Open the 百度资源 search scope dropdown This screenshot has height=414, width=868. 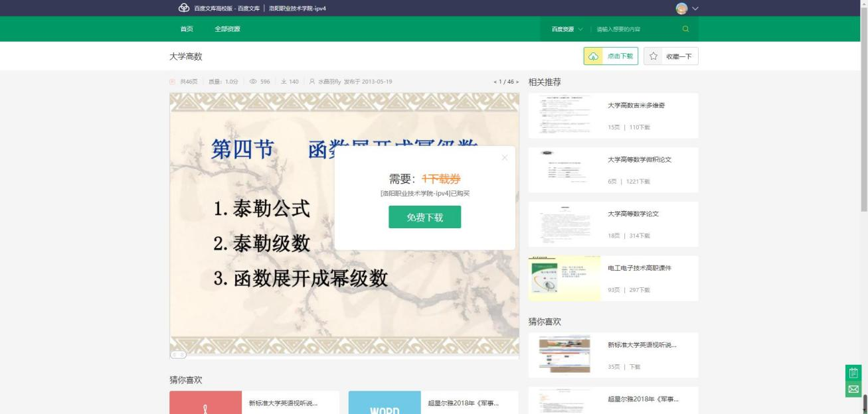tap(566, 29)
